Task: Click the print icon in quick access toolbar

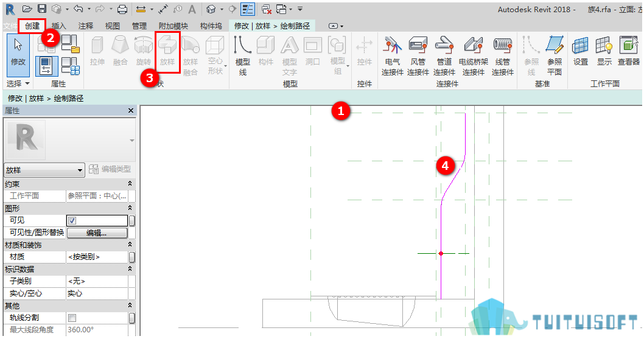Action: click(122, 9)
